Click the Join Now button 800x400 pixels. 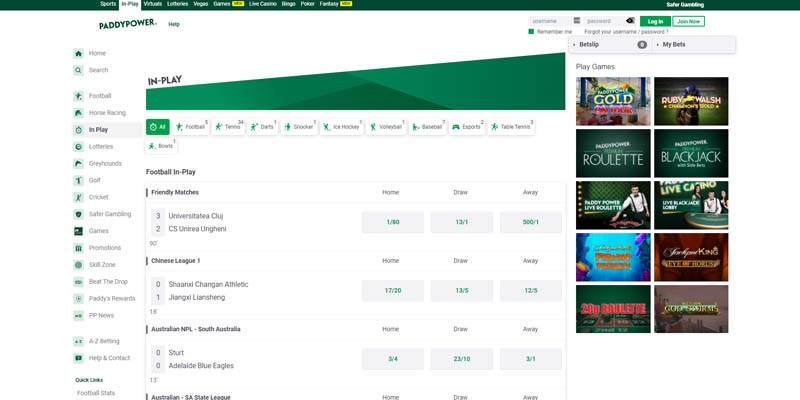pos(688,21)
